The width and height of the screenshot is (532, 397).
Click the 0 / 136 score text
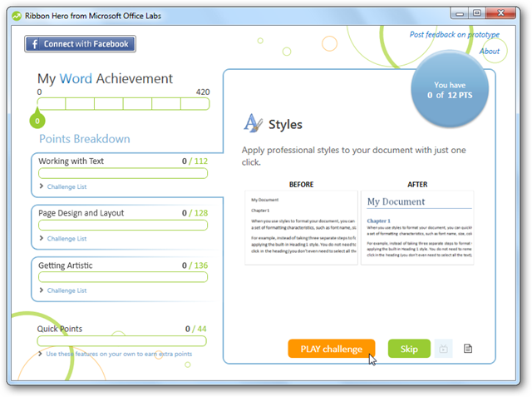[195, 265]
